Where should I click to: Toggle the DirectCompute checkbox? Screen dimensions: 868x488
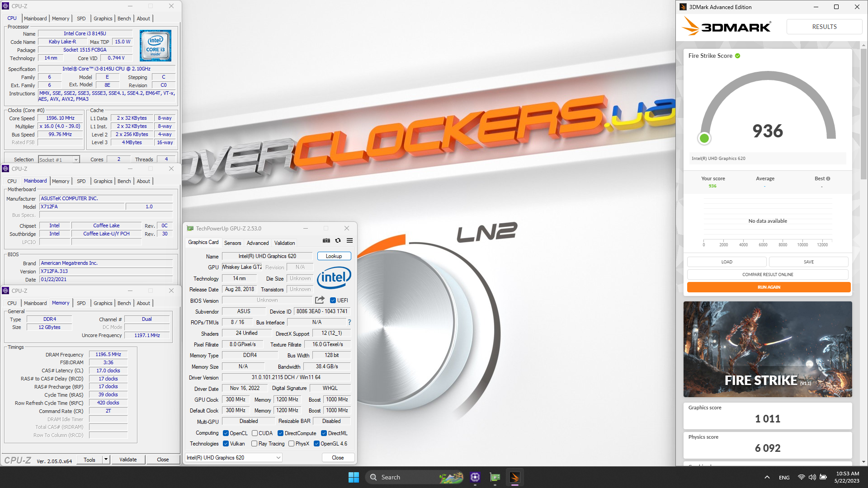coord(280,433)
